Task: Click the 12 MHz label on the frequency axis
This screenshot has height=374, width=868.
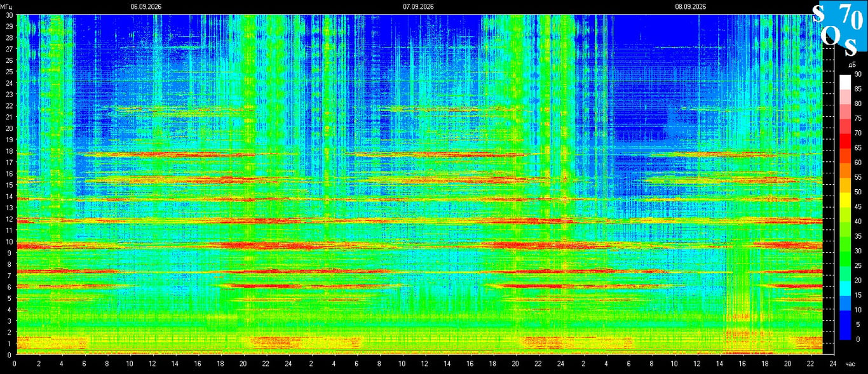Action: coord(10,219)
